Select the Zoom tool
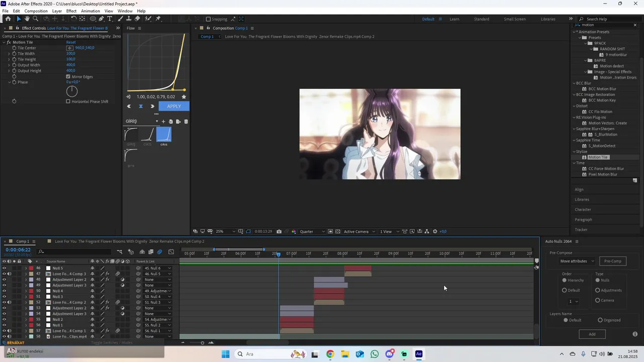644x362 pixels. 35,19
